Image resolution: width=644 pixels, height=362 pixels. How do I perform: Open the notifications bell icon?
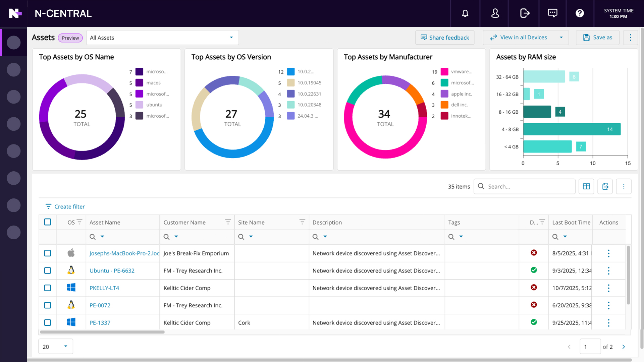pyautogui.click(x=465, y=13)
